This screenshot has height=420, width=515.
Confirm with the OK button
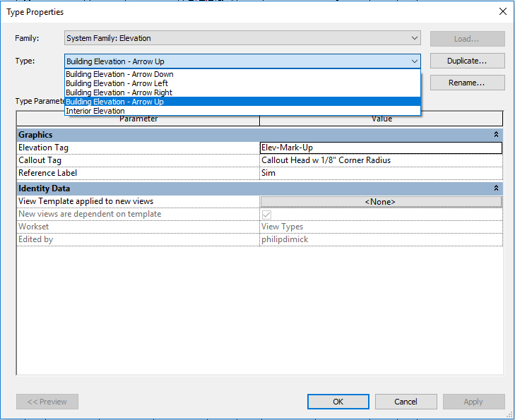click(338, 402)
